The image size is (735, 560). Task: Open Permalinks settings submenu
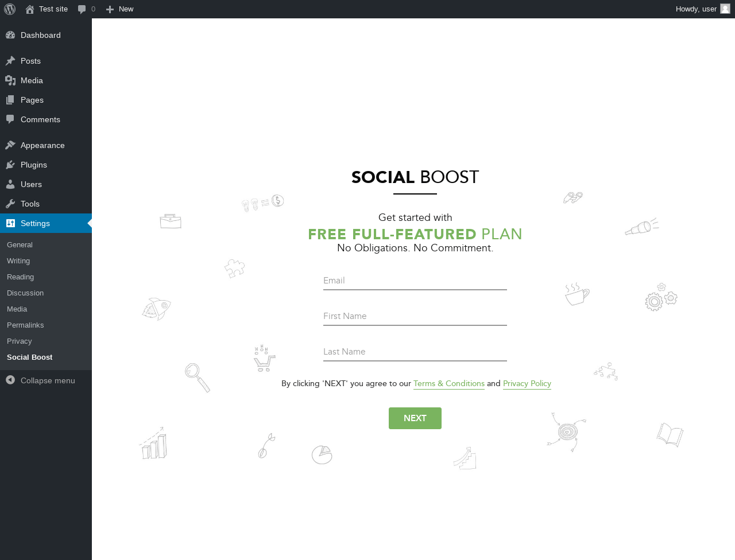click(x=25, y=325)
